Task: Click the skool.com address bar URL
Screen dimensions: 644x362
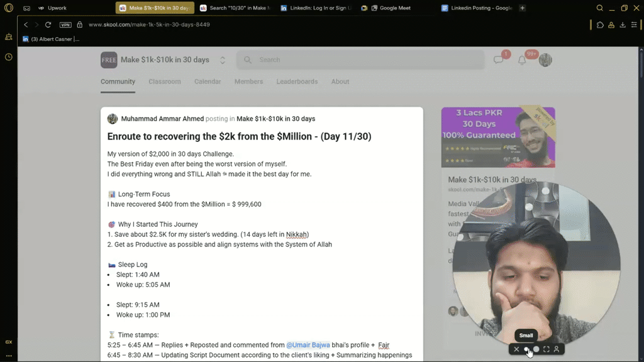Action: (x=149, y=25)
